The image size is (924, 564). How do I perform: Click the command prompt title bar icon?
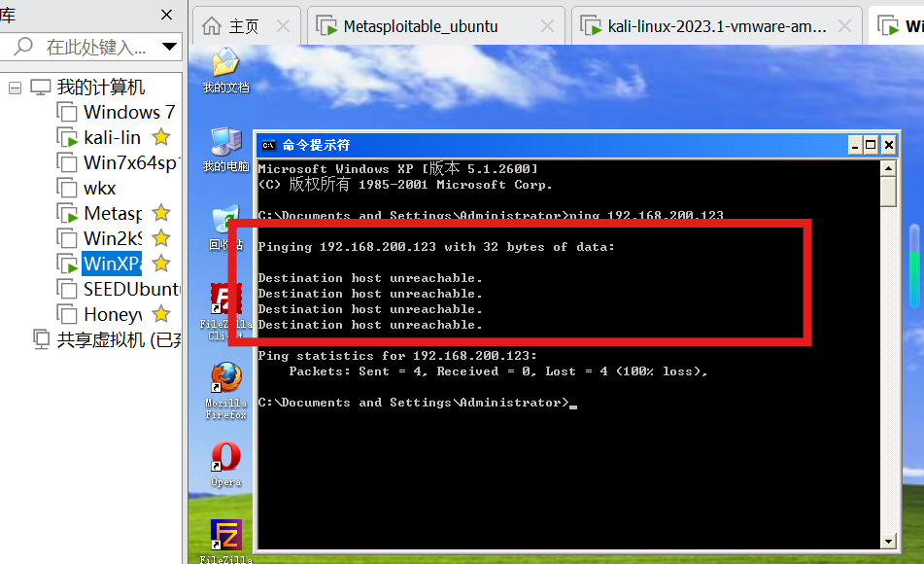click(269, 145)
